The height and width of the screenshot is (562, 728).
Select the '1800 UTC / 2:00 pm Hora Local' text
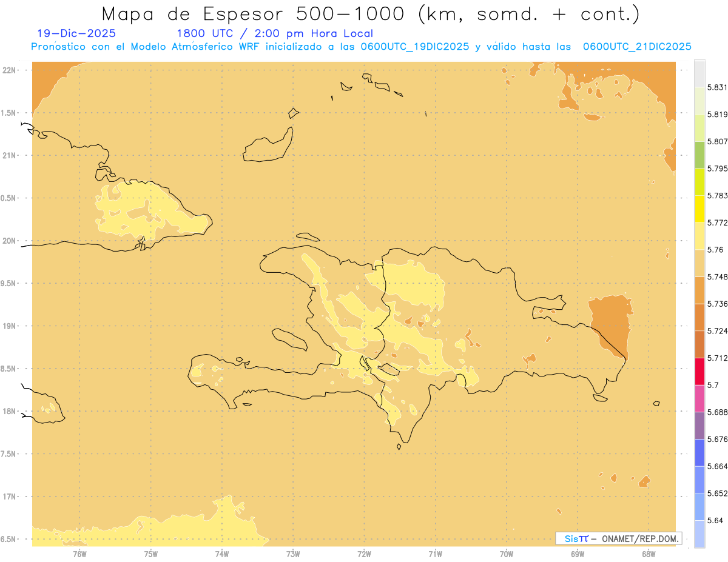point(275,33)
